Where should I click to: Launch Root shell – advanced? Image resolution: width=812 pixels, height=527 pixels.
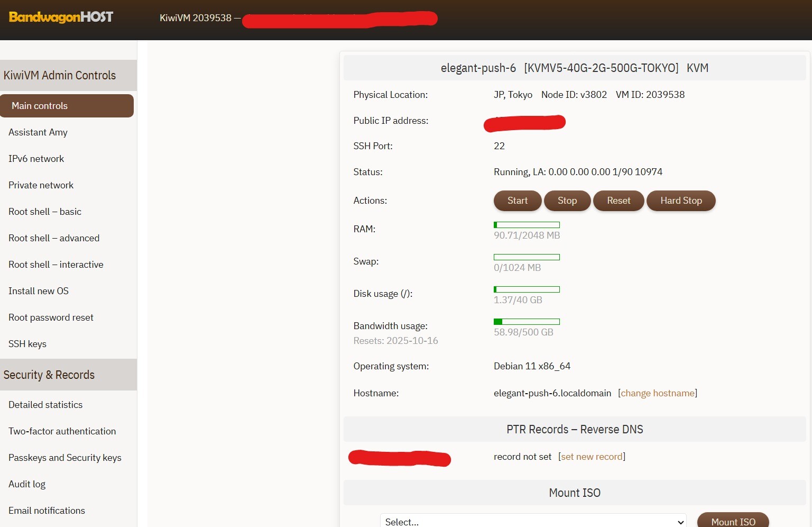(x=54, y=238)
